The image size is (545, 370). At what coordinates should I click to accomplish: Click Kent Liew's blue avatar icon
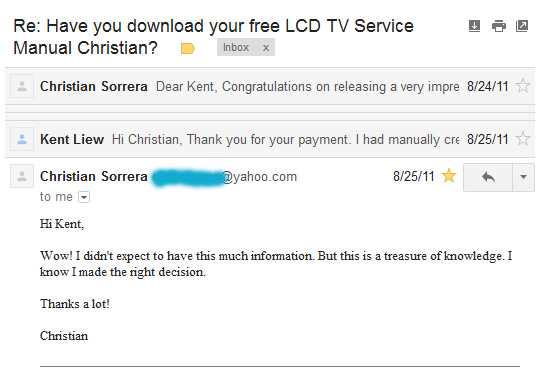tap(22, 139)
